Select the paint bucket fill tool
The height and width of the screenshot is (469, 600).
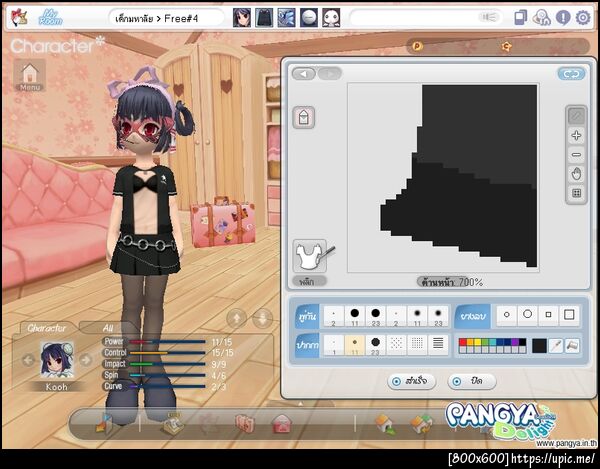pyautogui.click(x=572, y=346)
